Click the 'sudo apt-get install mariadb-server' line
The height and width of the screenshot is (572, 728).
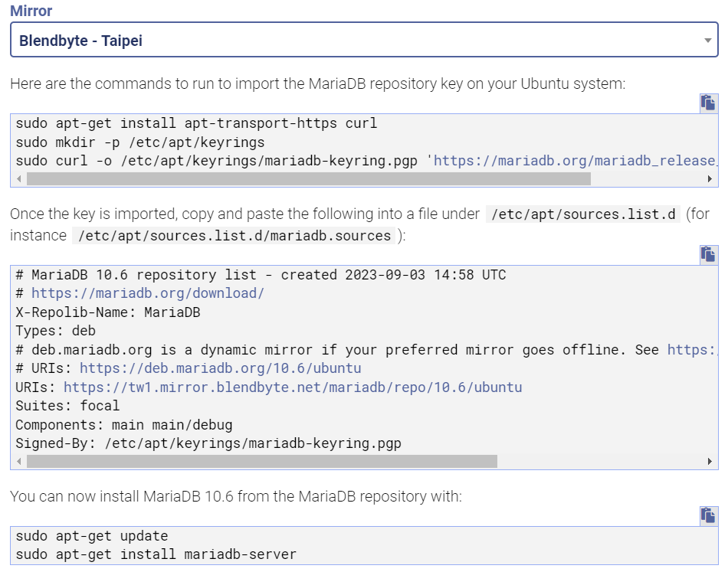(156, 555)
